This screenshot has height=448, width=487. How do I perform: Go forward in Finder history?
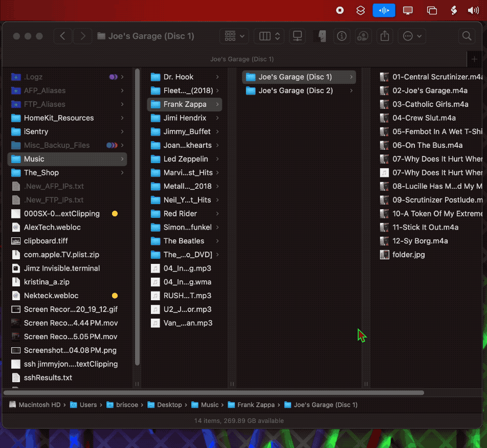[83, 36]
